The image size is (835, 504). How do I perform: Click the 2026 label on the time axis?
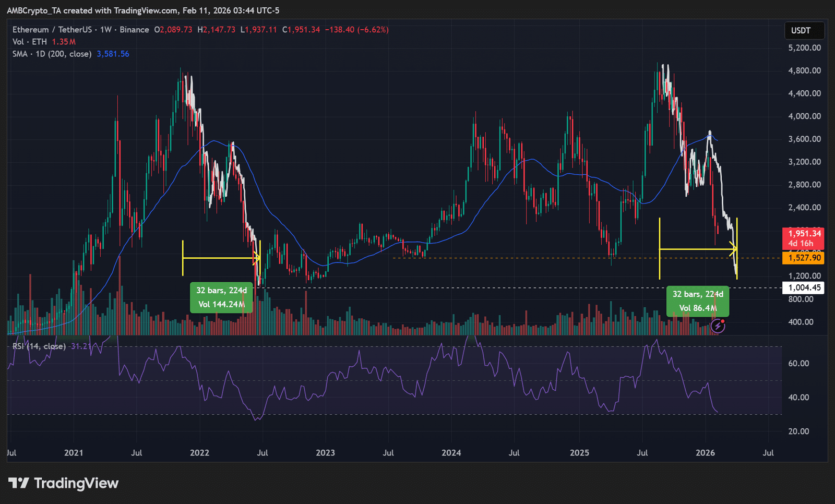705,452
